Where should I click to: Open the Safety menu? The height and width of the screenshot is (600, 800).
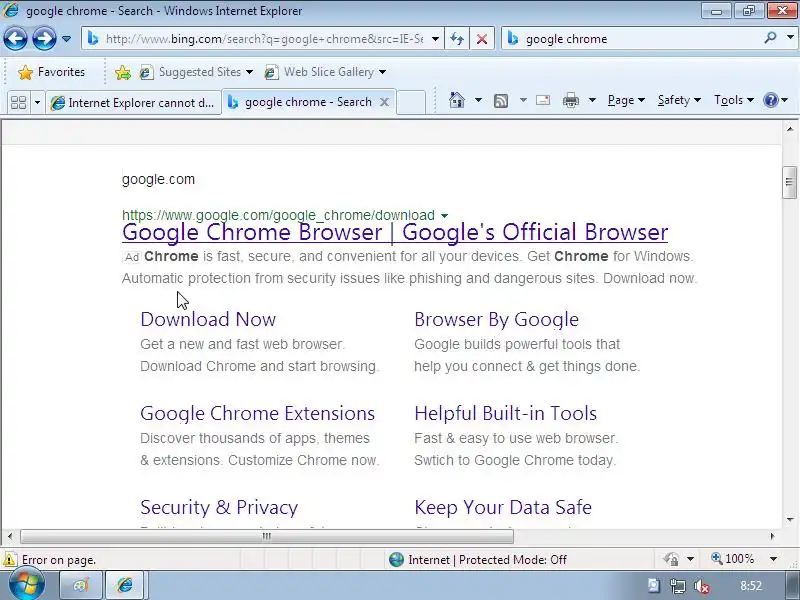(679, 100)
